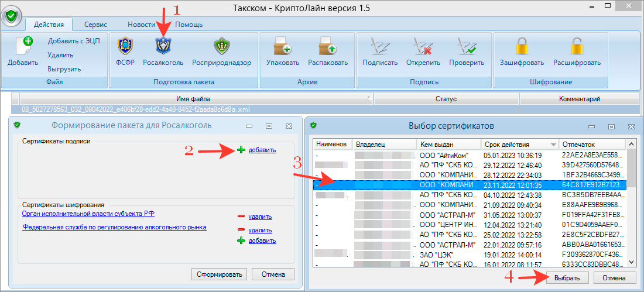Click the Проверить signature icon
The height and width of the screenshot is (292, 644).
coord(467,46)
